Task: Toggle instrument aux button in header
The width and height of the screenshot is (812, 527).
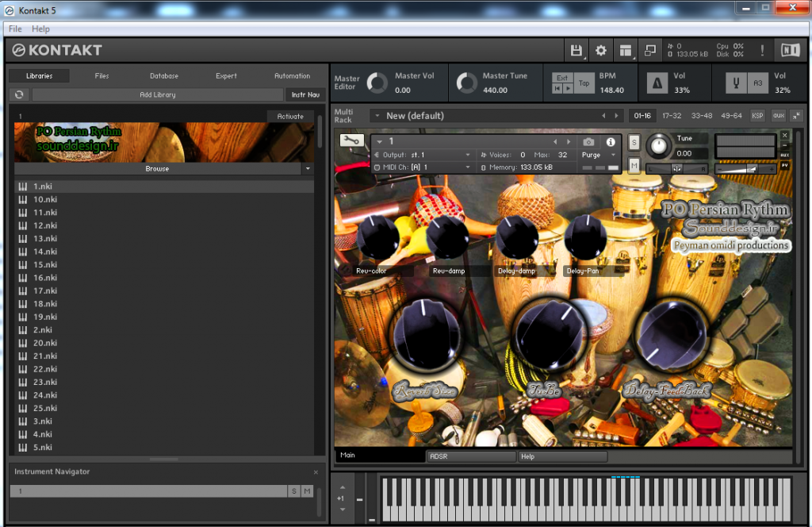Action: 784,155
